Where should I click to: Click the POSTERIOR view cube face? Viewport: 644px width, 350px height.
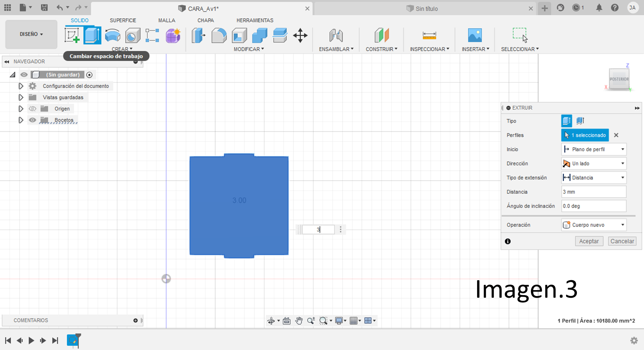pyautogui.click(x=619, y=79)
